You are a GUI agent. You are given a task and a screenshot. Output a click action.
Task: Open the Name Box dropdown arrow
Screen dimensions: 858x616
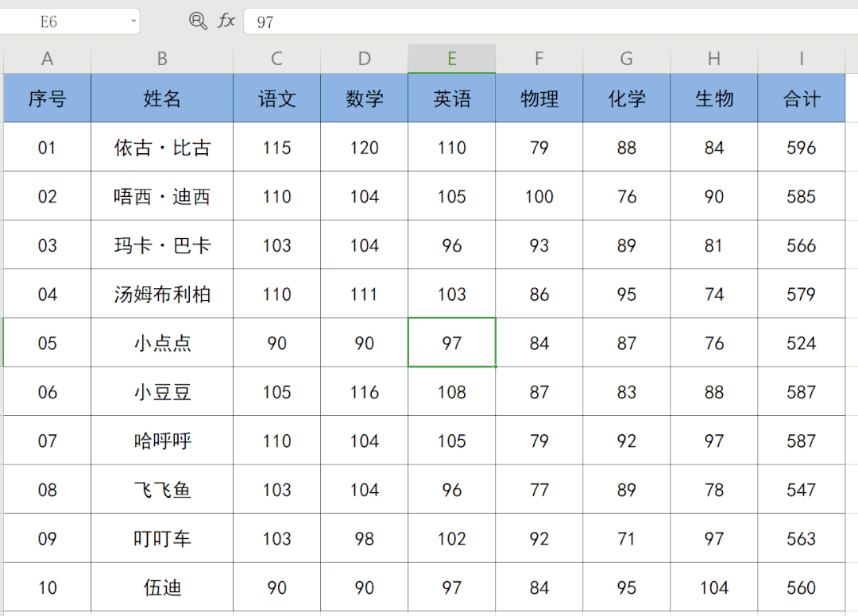click(133, 22)
